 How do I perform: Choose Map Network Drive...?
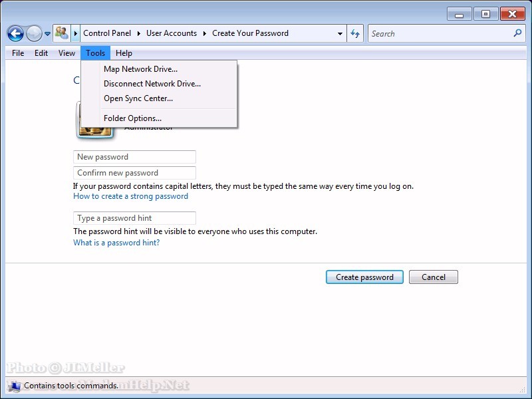coord(159,69)
